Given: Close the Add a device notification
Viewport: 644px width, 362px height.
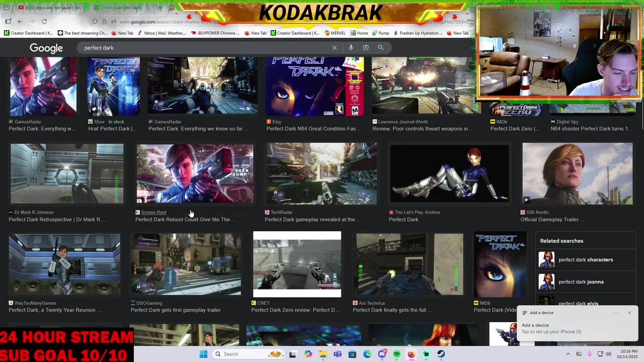Looking at the screenshot, I should (x=629, y=313).
